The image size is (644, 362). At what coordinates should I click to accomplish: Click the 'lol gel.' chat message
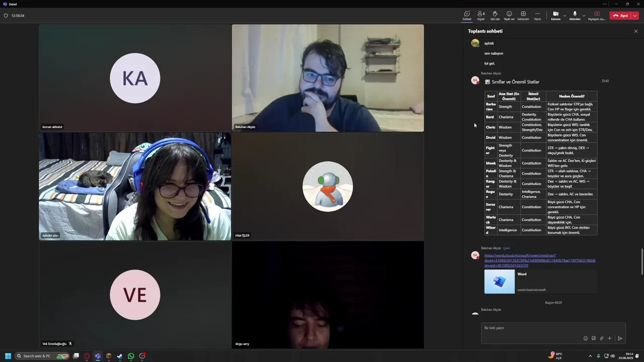[490, 63]
